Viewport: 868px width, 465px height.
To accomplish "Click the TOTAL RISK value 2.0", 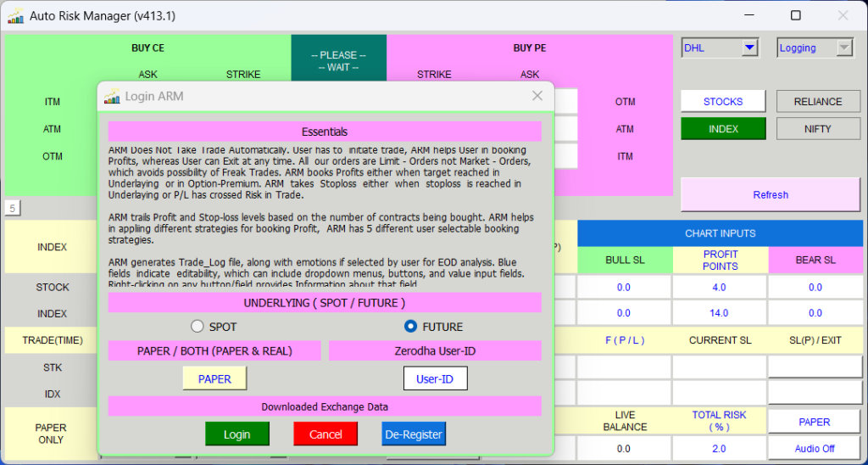I will coord(719,448).
